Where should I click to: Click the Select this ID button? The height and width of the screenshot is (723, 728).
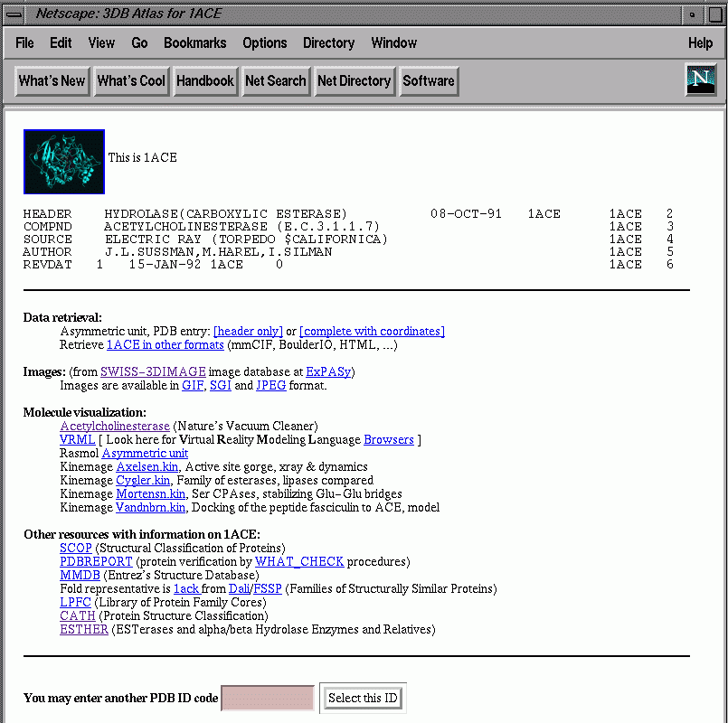pos(363,698)
